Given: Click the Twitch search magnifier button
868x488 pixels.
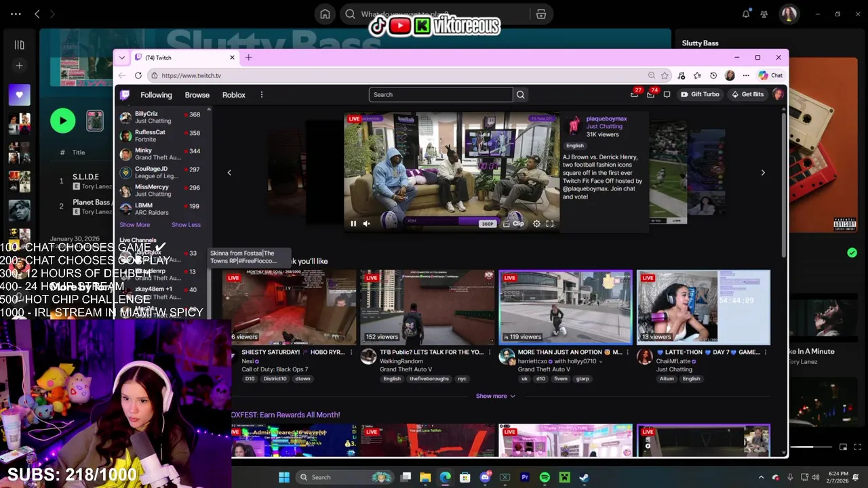Looking at the screenshot, I should coord(520,95).
